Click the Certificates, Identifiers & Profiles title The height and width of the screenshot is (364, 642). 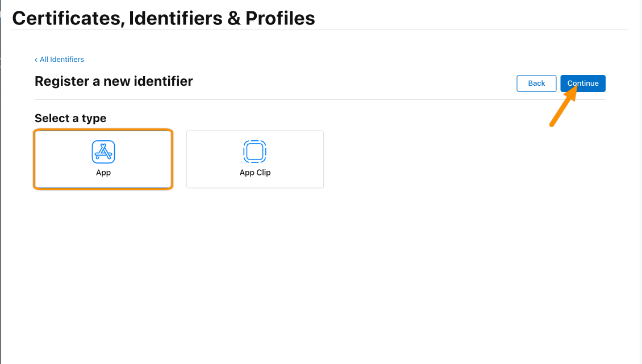[x=164, y=18]
